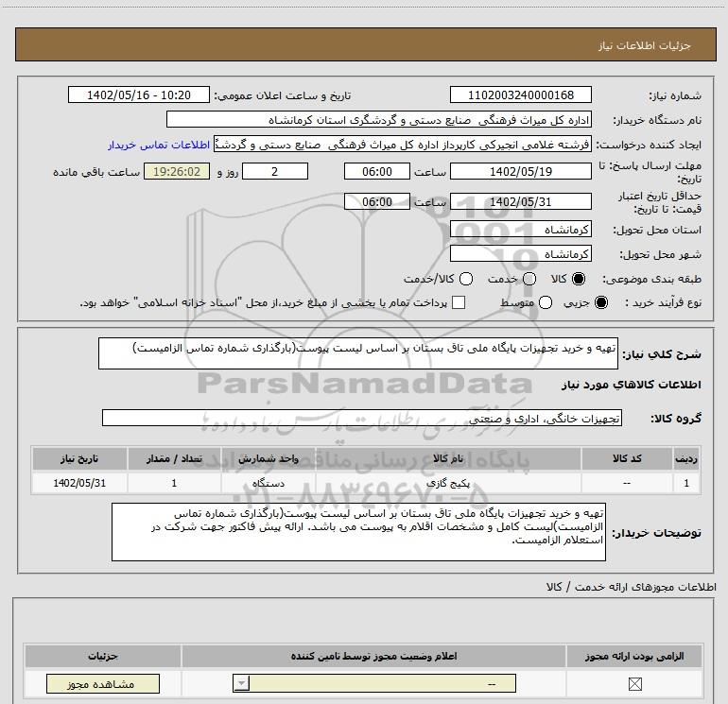
Task: Click the اطلاعات مجوزهای ارائه خدمت / کالا heading
Action: pyautogui.click(x=631, y=587)
